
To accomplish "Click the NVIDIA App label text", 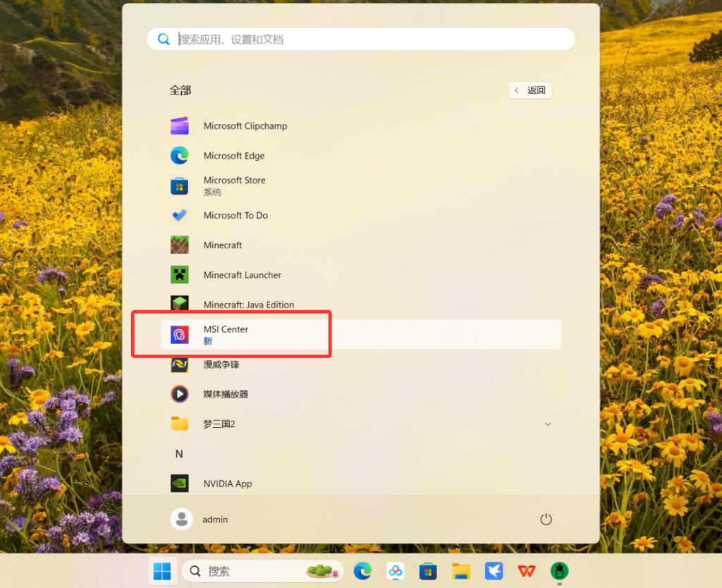I will point(228,484).
